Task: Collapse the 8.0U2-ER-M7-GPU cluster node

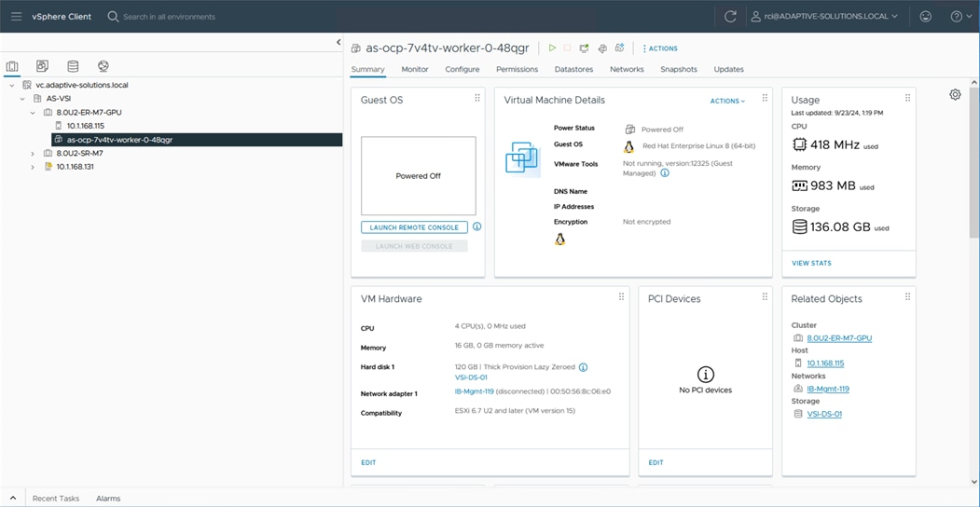Action: coord(33,113)
